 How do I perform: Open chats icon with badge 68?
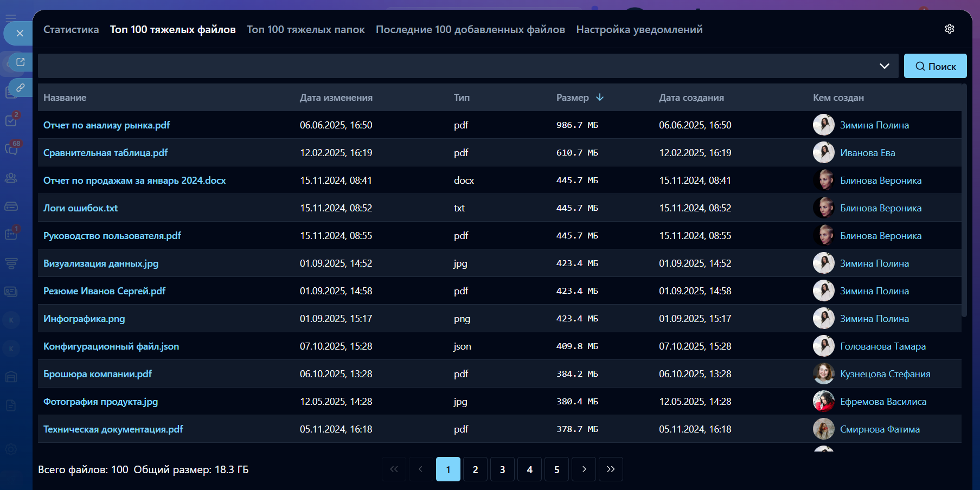[11, 149]
